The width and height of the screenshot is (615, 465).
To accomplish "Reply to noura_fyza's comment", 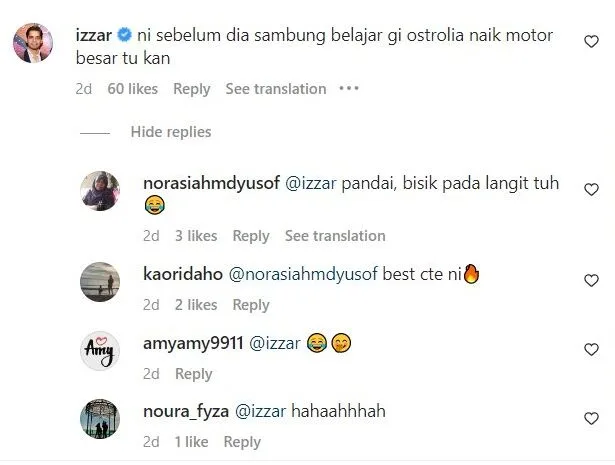I will [242, 442].
